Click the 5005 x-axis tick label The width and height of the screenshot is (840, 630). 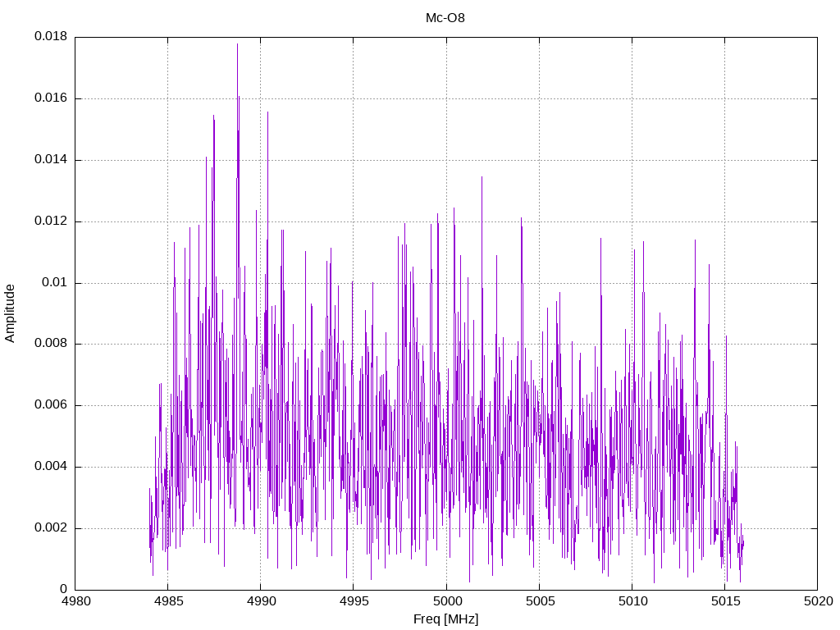pyautogui.click(x=540, y=601)
